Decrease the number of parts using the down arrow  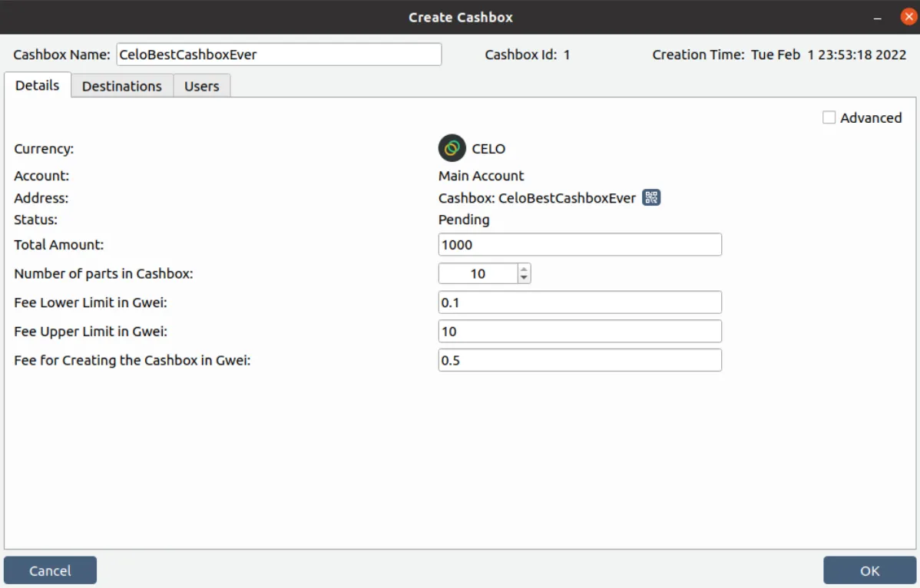point(524,278)
